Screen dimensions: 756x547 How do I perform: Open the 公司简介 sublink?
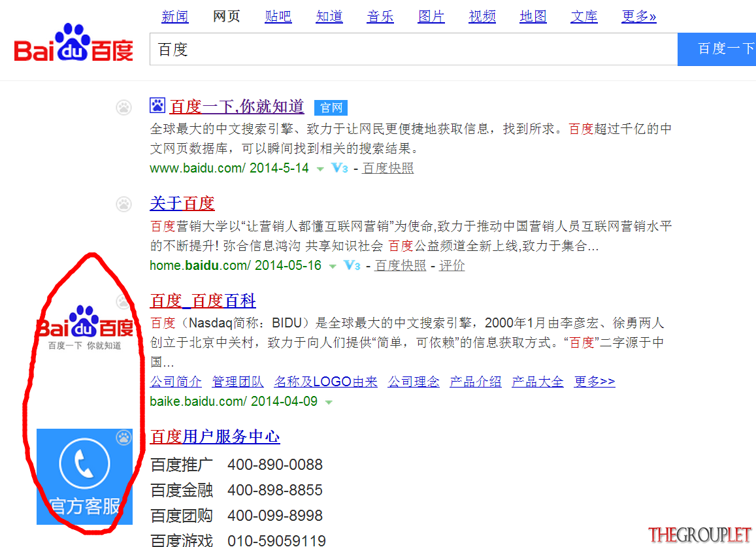click(x=176, y=382)
